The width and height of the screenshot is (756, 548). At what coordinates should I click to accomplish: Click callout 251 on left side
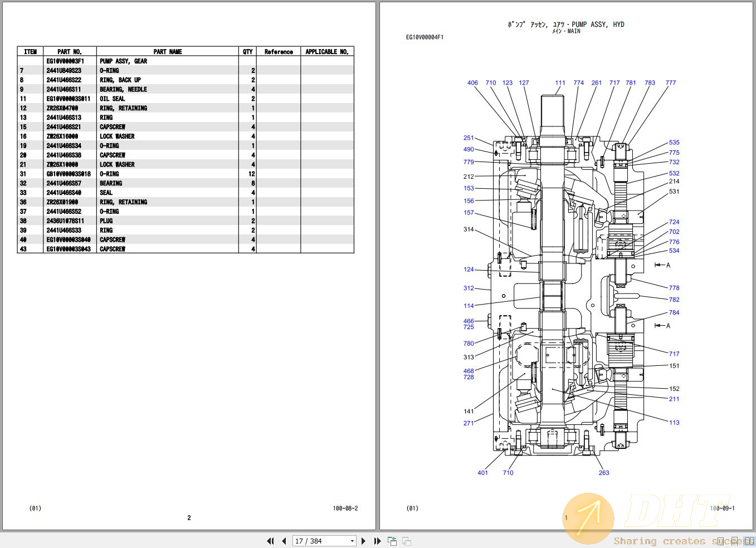[x=469, y=138]
